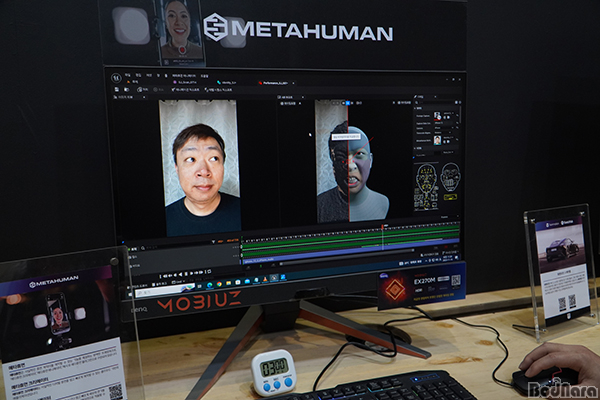Click the Unreal Engine logo icon

117,78
